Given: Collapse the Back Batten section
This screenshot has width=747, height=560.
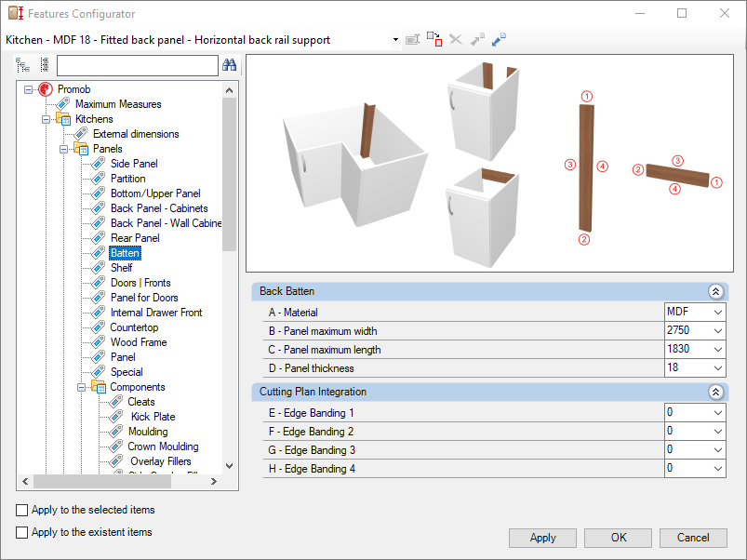Looking at the screenshot, I should (x=715, y=291).
